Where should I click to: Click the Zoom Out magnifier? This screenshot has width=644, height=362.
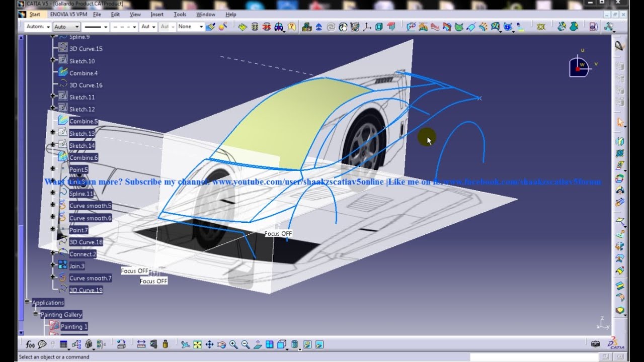click(x=246, y=344)
